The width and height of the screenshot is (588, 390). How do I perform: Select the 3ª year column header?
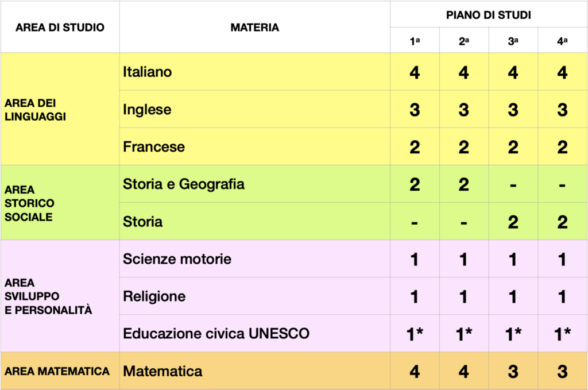point(513,41)
